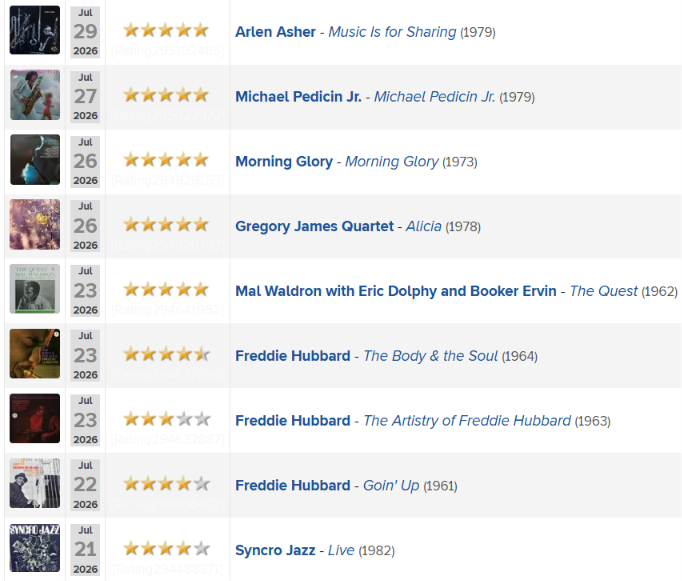Click the Goin' Up album cover thumbnail
Viewport: 682px width, 581px height.
pyautogui.click(x=35, y=483)
